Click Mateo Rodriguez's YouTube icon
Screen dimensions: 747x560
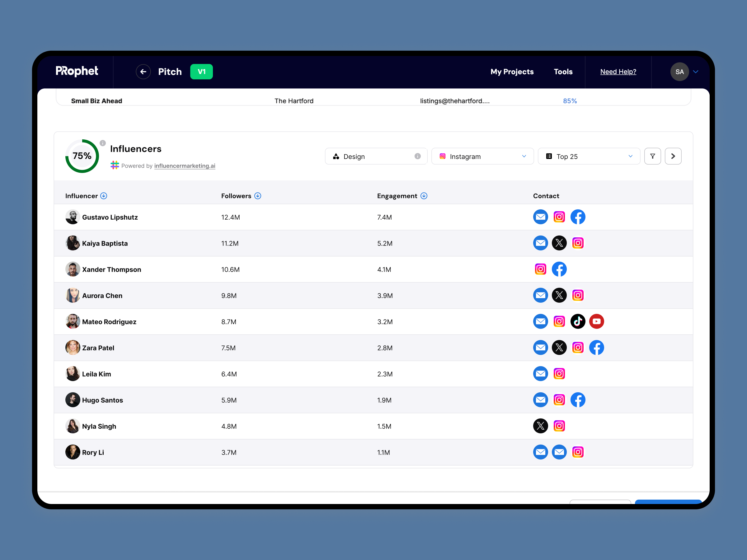596,321
